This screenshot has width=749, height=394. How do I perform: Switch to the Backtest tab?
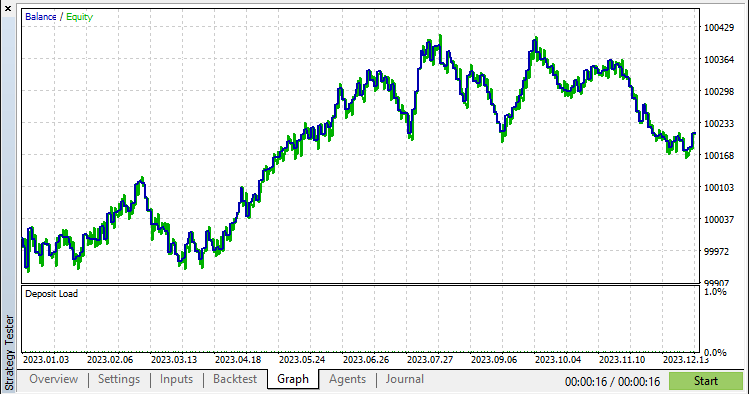pyautogui.click(x=235, y=379)
